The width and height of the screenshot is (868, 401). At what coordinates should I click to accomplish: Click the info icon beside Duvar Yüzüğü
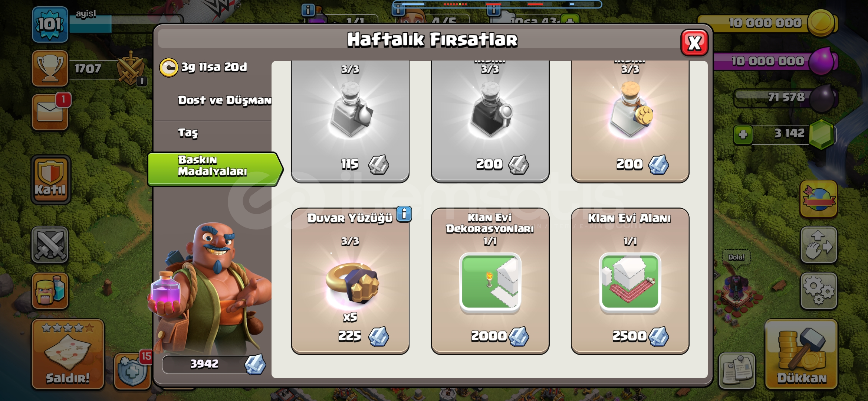point(404,214)
